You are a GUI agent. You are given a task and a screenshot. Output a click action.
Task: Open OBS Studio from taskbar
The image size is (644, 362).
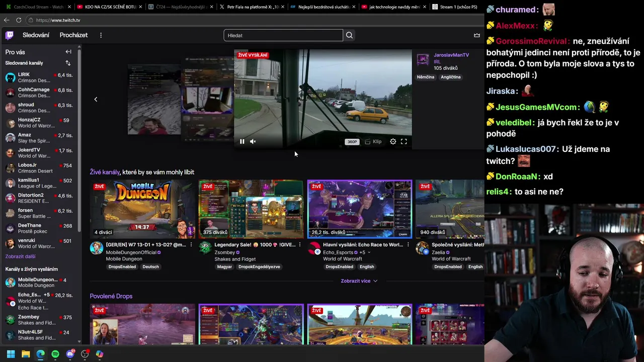(x=85, y=354)
